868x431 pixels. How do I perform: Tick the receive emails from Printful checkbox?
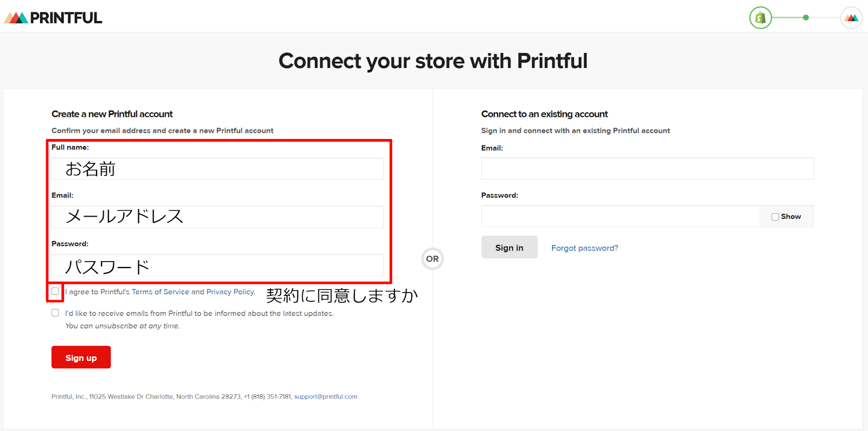click(x=55, y=313)
